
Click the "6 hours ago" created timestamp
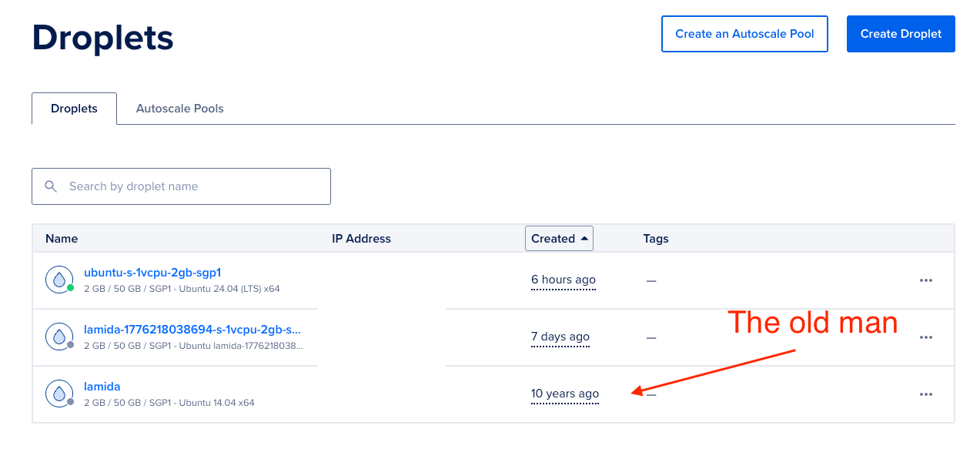tap(563, 280)
